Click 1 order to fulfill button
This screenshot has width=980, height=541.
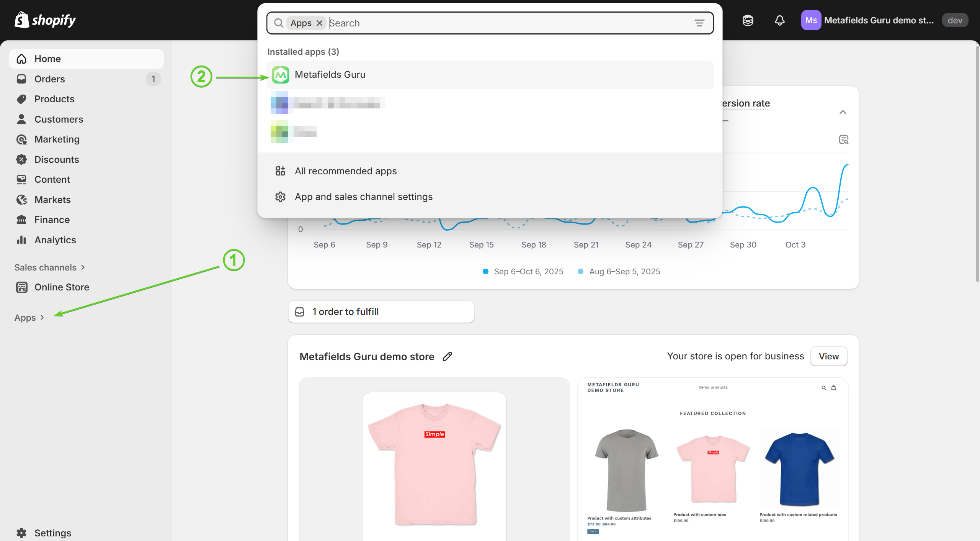click(381, 311)
